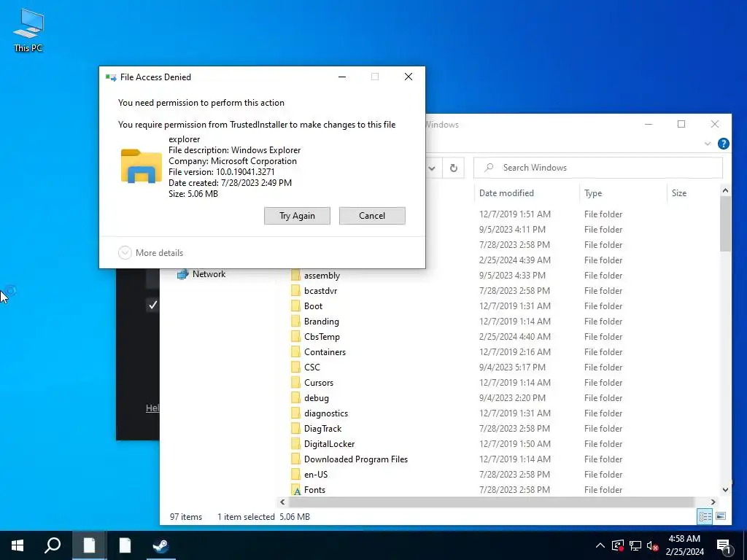The height and width of the screenshot is (560, 747).
Task: Open the first blank file taskbar app
Action: tap(89, 545)
